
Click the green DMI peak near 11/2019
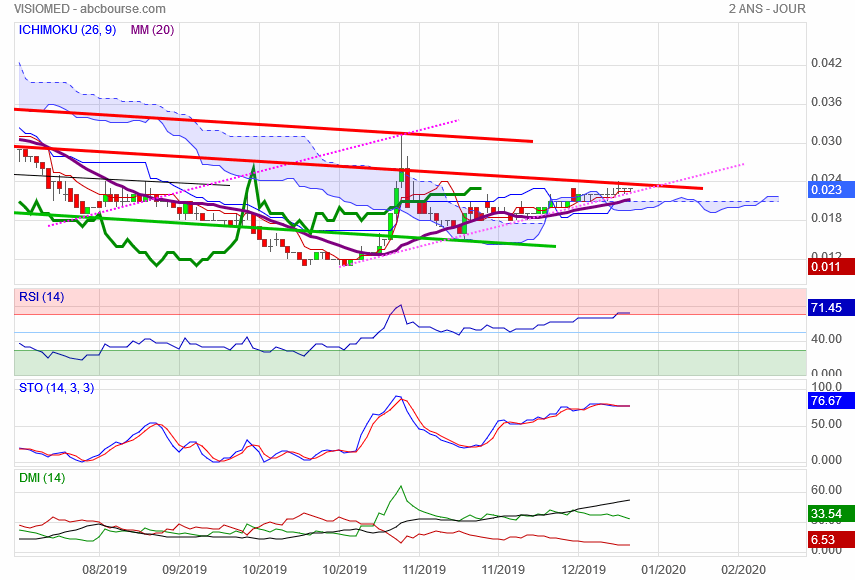pos(401,487)
